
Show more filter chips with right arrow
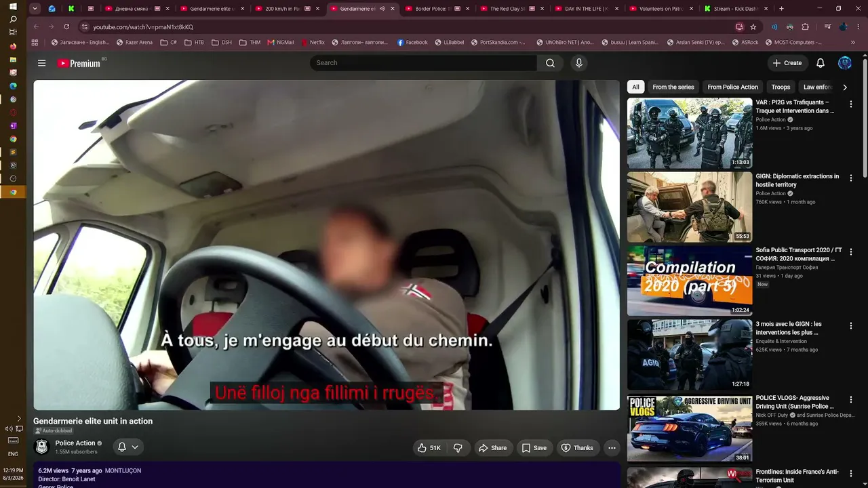pos(844,87)
